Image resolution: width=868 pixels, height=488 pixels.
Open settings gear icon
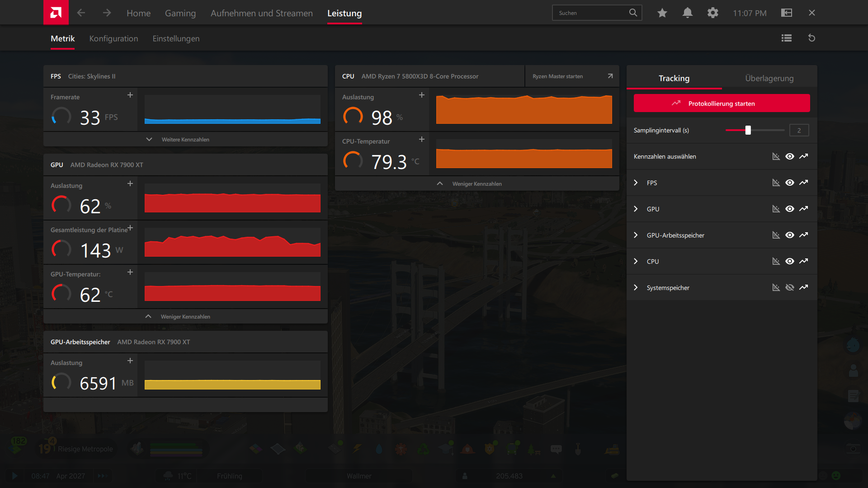713,13
